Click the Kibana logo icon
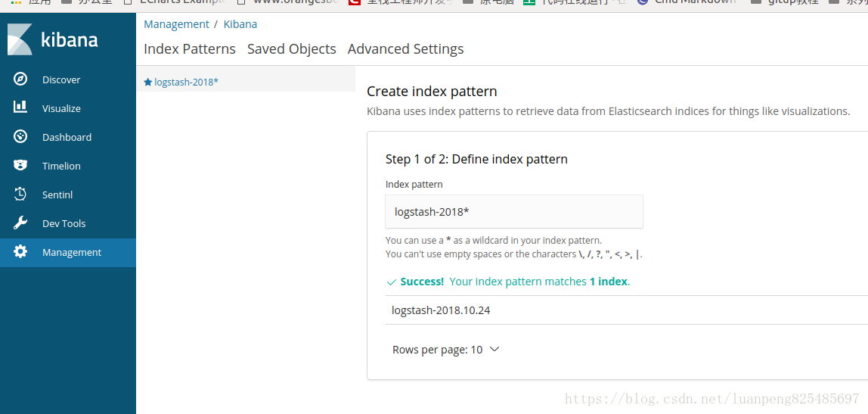 (20, 39)
